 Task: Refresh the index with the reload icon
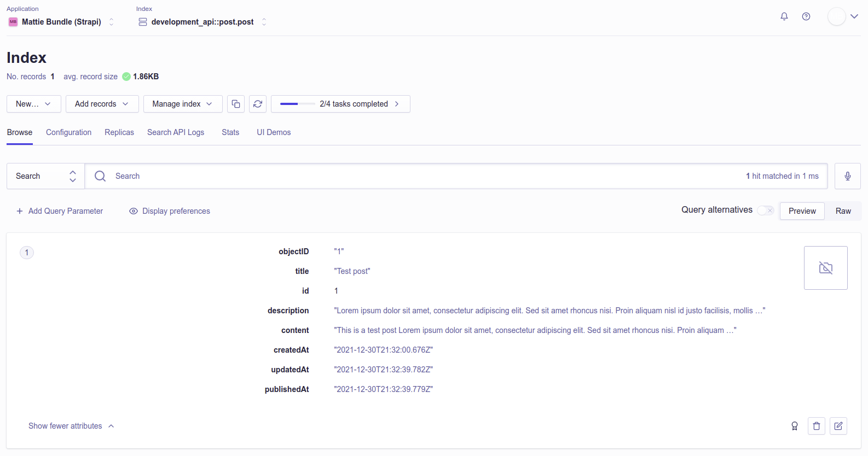tap(258, 104)
